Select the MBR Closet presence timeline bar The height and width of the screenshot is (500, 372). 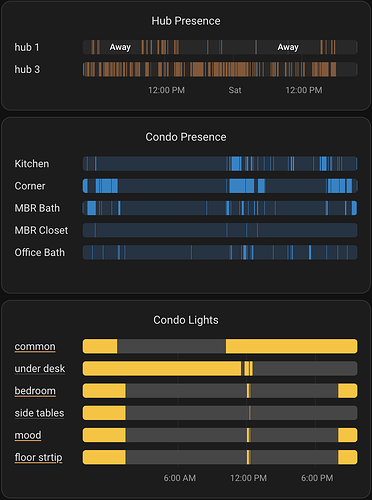coord(220,230)
